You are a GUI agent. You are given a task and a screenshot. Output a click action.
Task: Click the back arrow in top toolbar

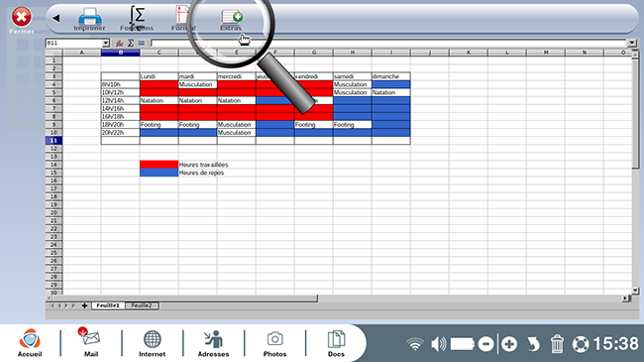[56, 18]
